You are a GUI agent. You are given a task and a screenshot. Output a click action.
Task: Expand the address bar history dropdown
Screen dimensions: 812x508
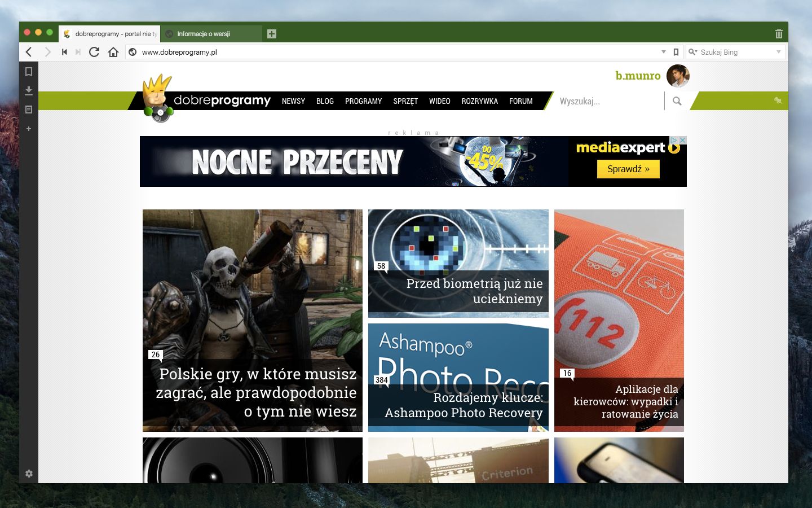pos(664,52)
